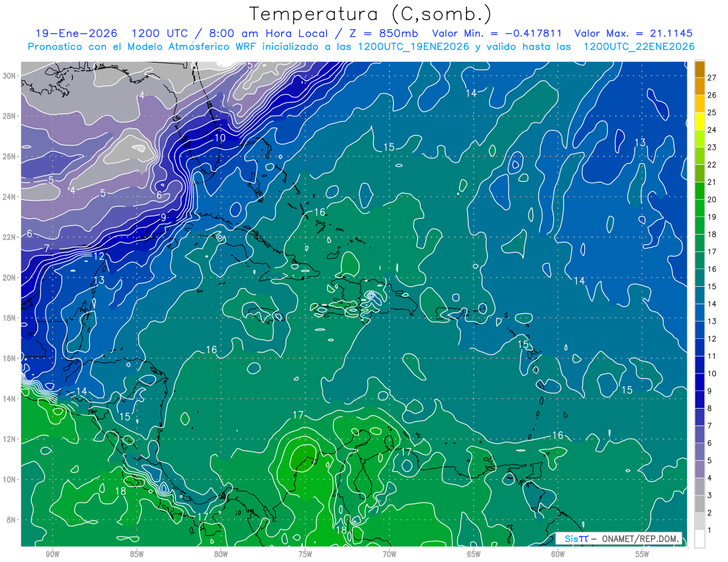Screen dimensions: 728x562
Task: Click the title "Temperatura (C,somb.)"
Action: click(x=371, y=15)
